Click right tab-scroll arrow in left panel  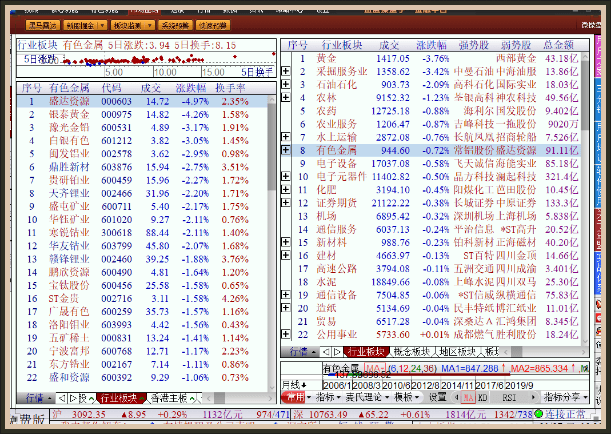click(x=72, y=398)
